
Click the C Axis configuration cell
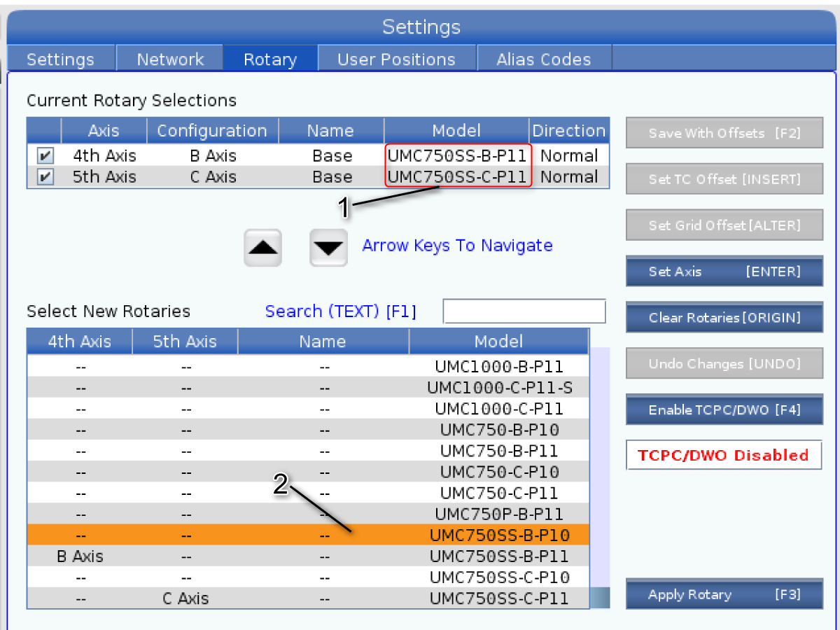tap(213, 176)
